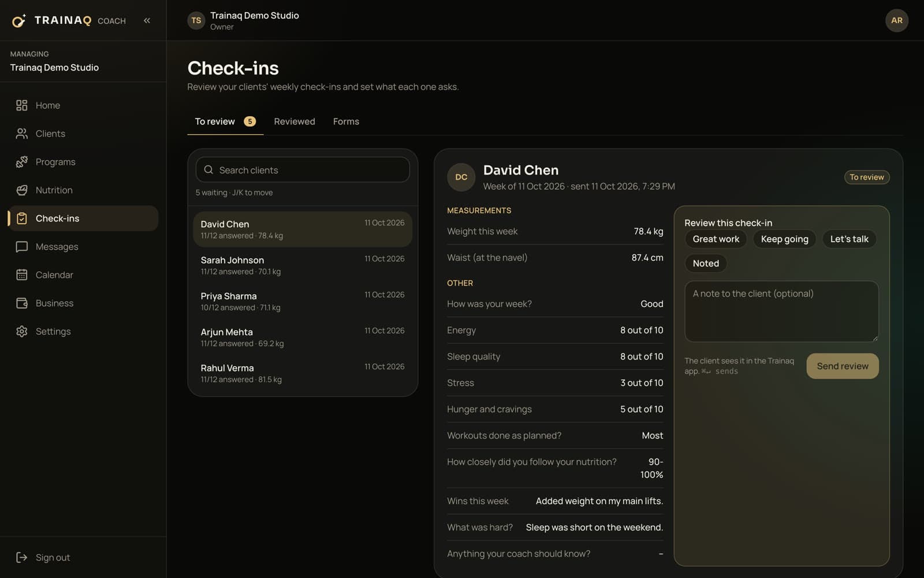Click the Trainaq logo icon
The image size is (924, 578).
coord(18,21)
